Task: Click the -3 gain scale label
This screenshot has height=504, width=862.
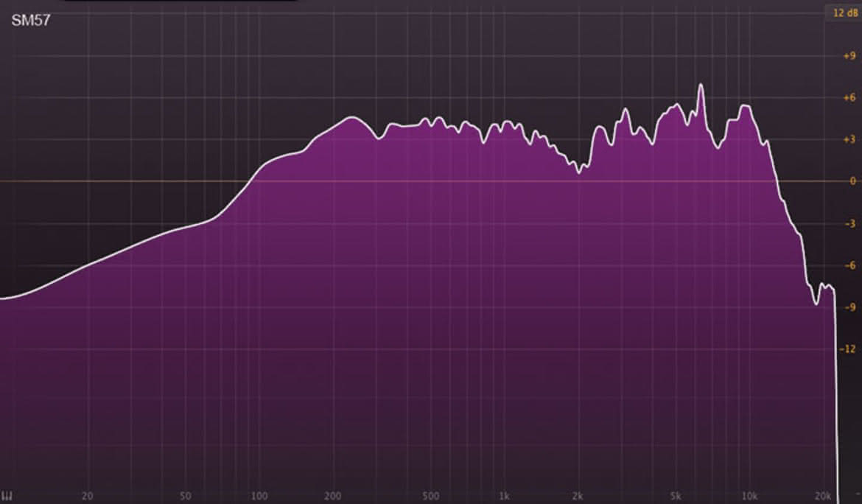Action: 850,224
